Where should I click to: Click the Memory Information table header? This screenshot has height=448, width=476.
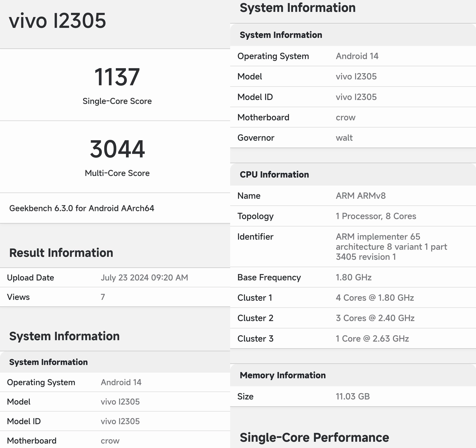click(283, 376)
